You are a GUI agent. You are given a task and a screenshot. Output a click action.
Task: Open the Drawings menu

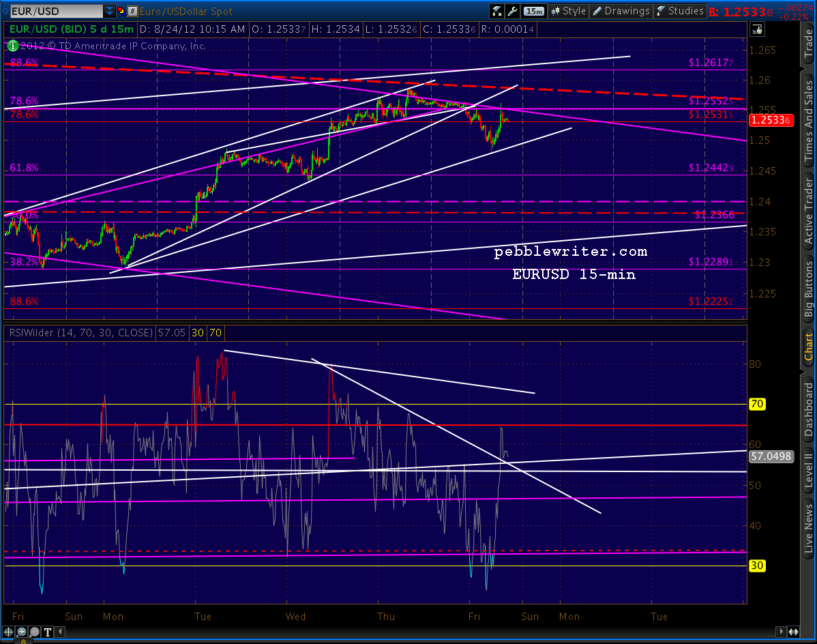click(x=621, y=11)
